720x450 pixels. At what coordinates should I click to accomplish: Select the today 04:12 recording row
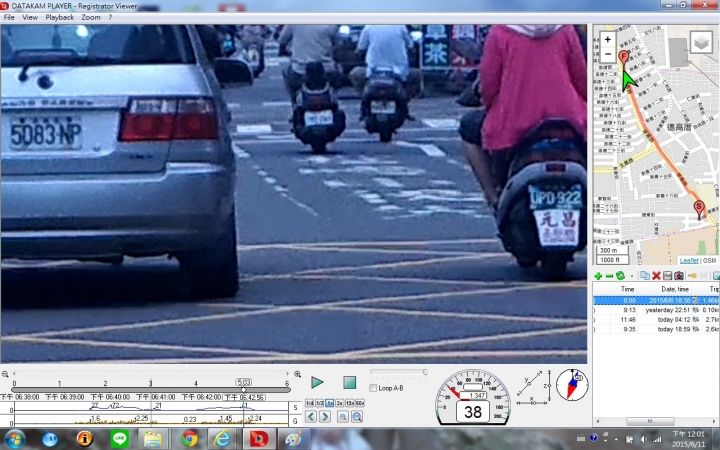tap(656, 320)
